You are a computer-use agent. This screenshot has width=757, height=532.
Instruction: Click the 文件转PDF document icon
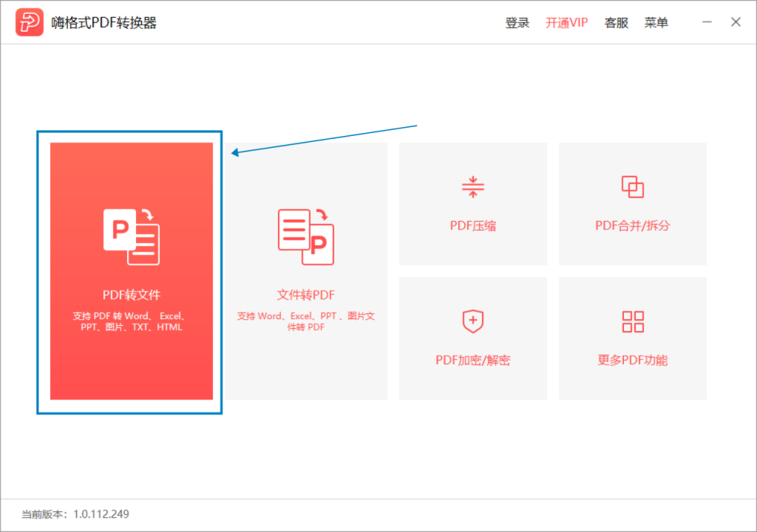(x=305, y=236)
